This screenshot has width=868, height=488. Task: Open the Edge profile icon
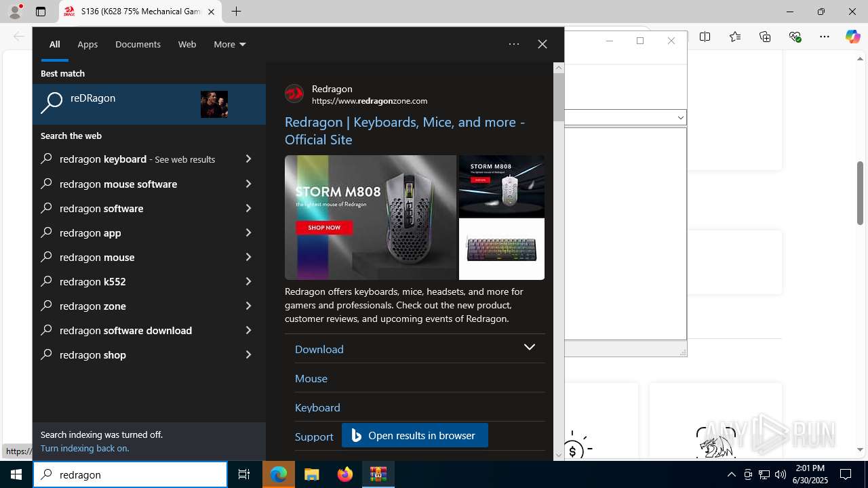(x=15, y=12)
